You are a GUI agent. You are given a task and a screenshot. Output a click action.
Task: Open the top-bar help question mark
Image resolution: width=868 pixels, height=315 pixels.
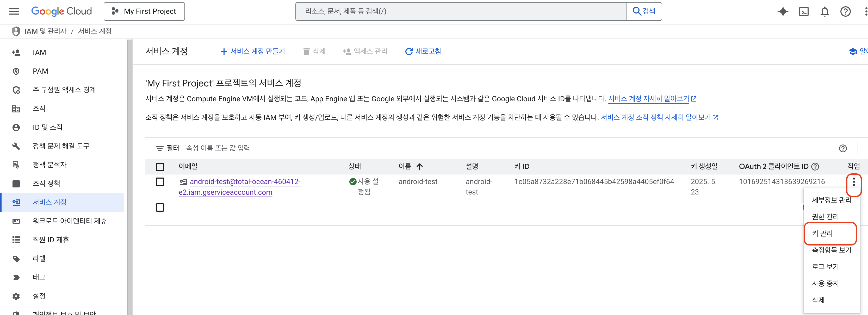click(845, 11)
